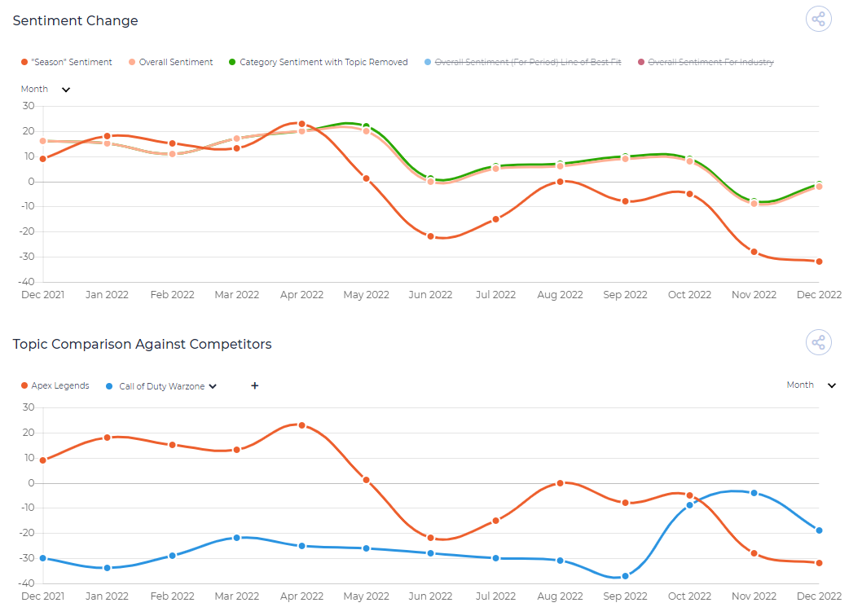Viewport: 862px width, 616px height.
Task: Click the Sep 2022 Call of Duty Warzone point
Action: pos(625,576)
